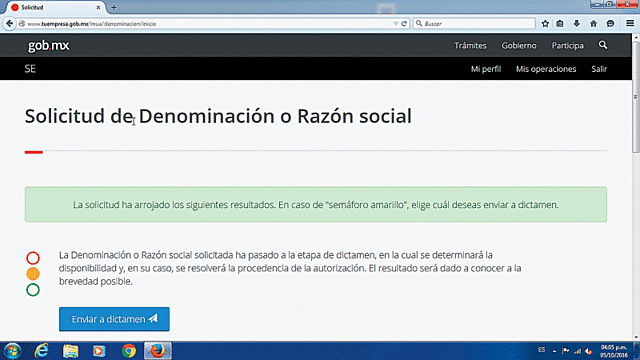This screenshot has width=640, height=360.
Task: Open a new browser tab
Action: tap(114, 7)
